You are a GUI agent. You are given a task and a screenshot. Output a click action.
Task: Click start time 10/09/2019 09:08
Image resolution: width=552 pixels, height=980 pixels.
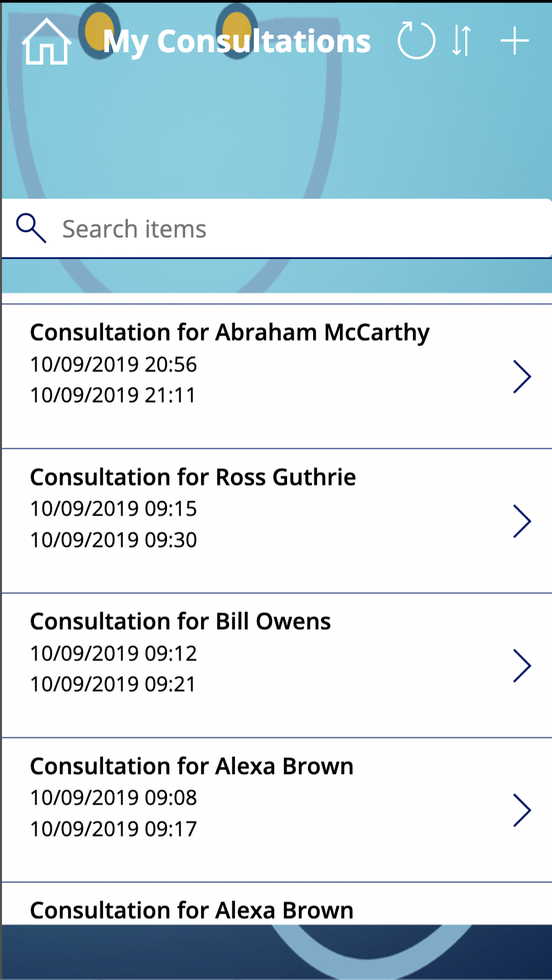pos(114,797)
